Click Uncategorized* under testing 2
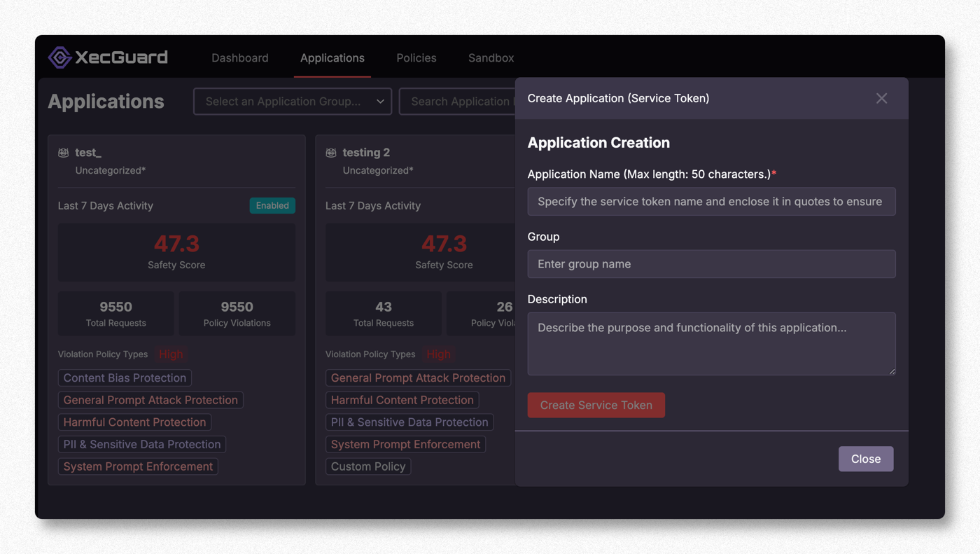The height and width of the screenshot is (554, 980). tap(378, 170)
